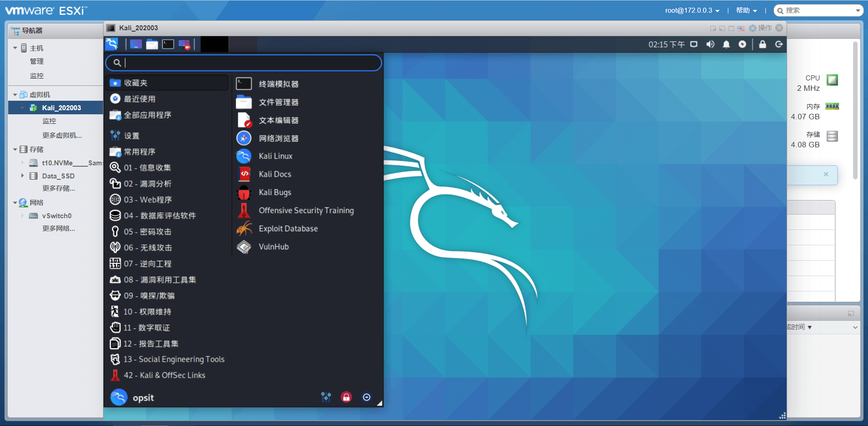Click the power manager icon in Kali panel
Image resolution: width=868 pixels, height=426 pixels.
[742, 44]
